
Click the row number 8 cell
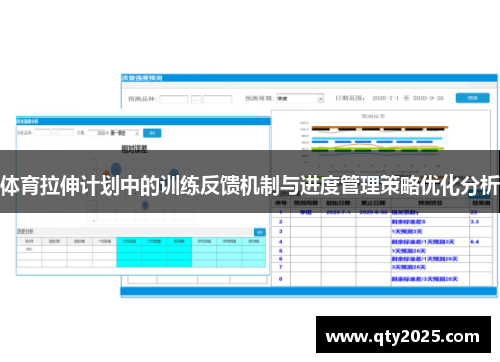(x=281, y=279)
